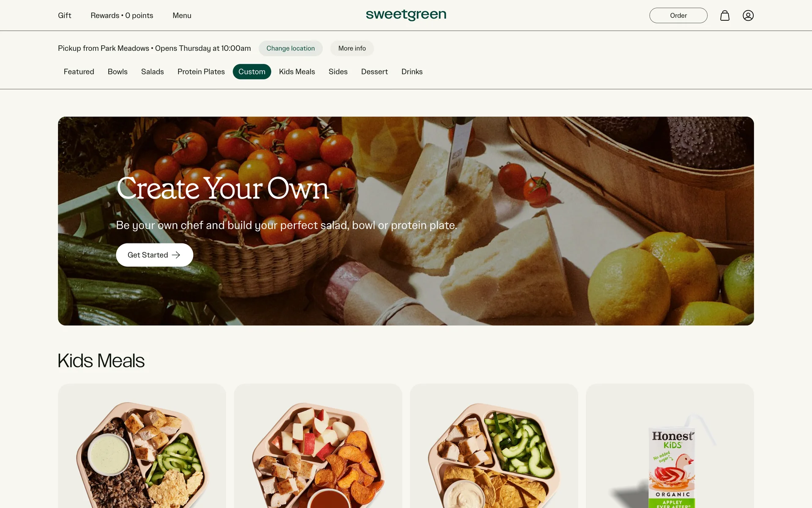
Task: View Rewards points page
Action: click(122, 16)
